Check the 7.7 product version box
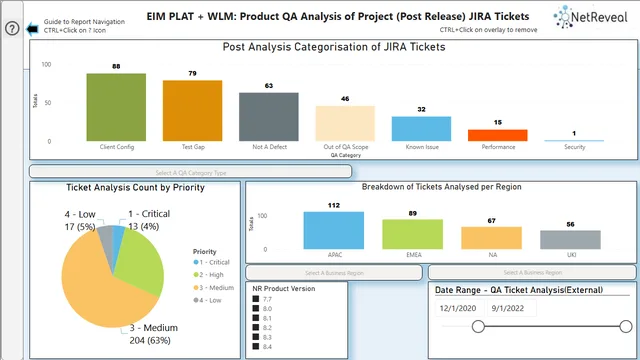This screenshot has width=640, height=360. (x=256, y=299)
